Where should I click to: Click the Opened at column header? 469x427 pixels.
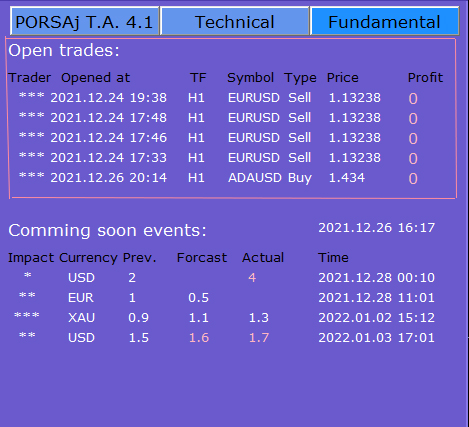pos(96,78)
